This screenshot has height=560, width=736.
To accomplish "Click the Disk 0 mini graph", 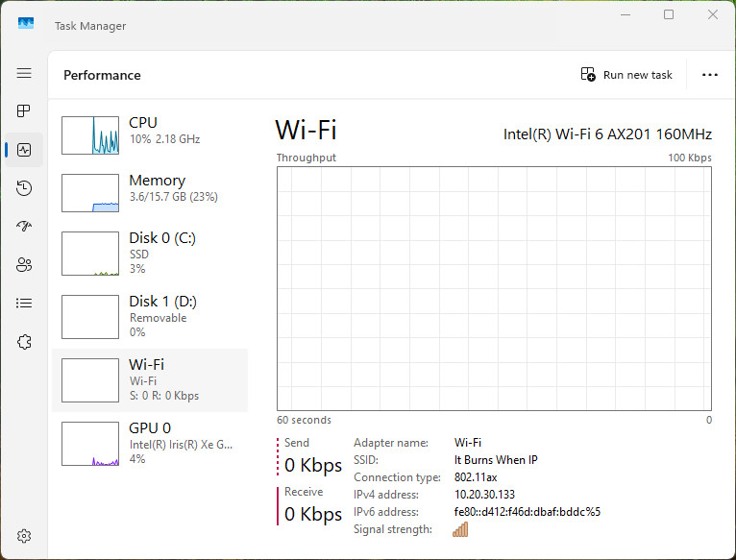I will (90, 254).
